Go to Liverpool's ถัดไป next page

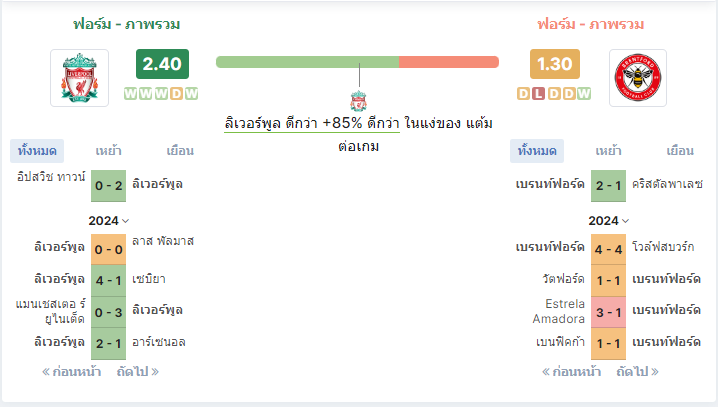138,371
